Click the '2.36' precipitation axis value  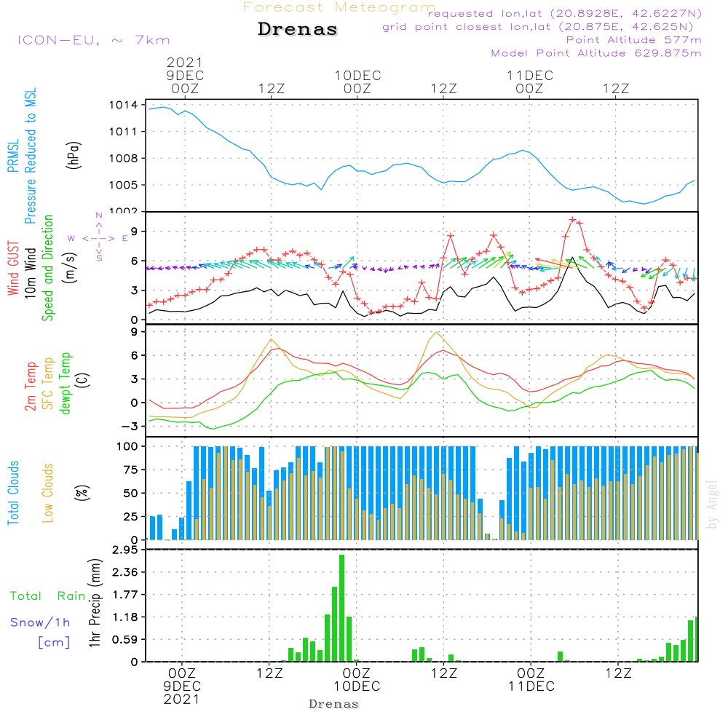tap(125, 572)
